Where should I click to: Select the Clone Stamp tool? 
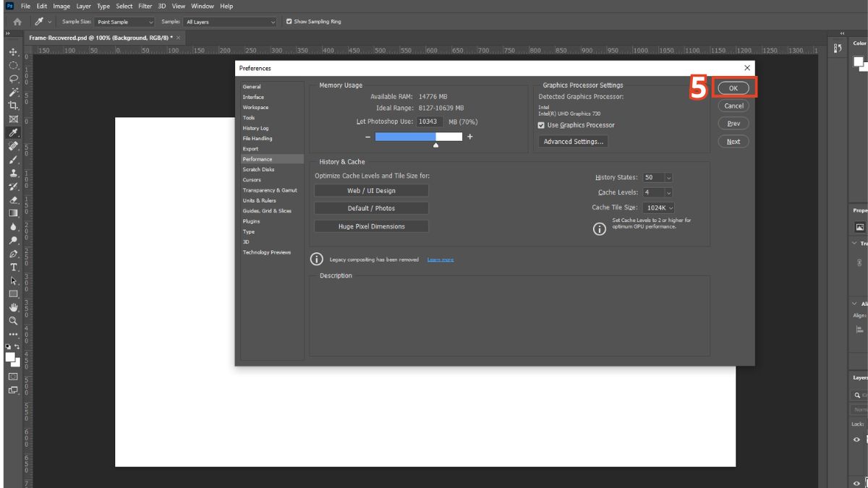pyautogui.click(x=13, y=174)
